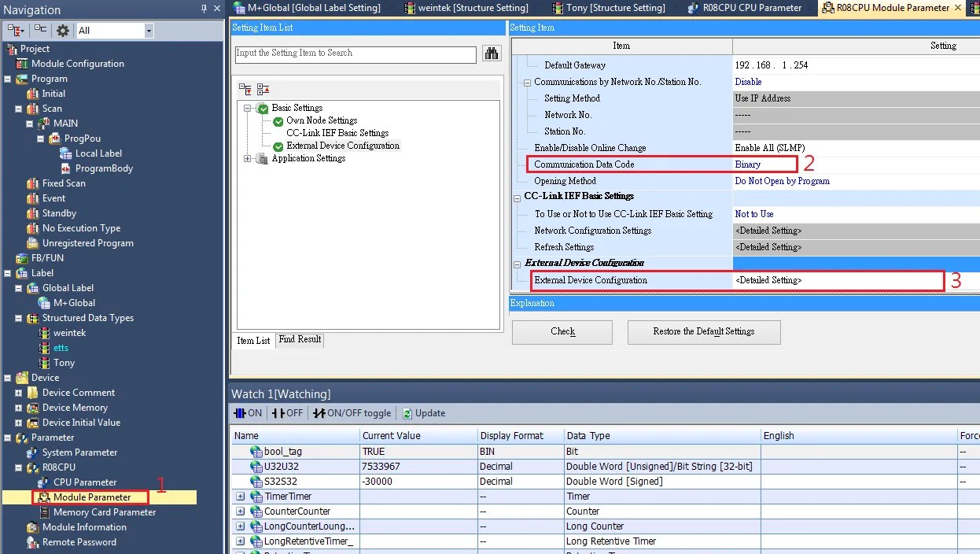
Task: Click the Remote Password icon
Action: pyautogui.click(x=33, y=542)
